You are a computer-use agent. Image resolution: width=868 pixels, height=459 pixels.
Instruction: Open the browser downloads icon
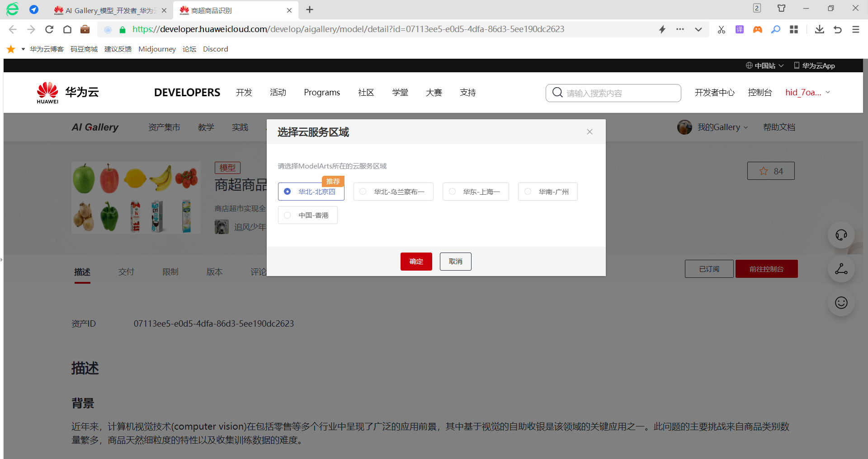pos(820,29)
